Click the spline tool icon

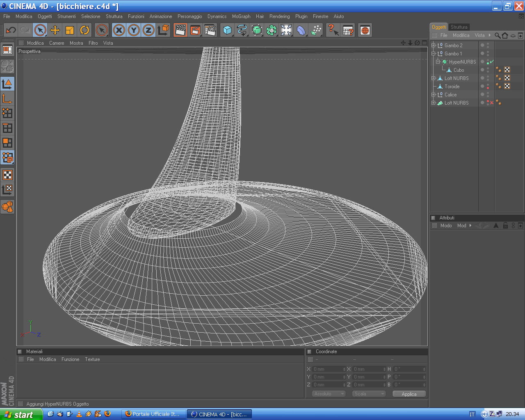[x=242, y=30]
